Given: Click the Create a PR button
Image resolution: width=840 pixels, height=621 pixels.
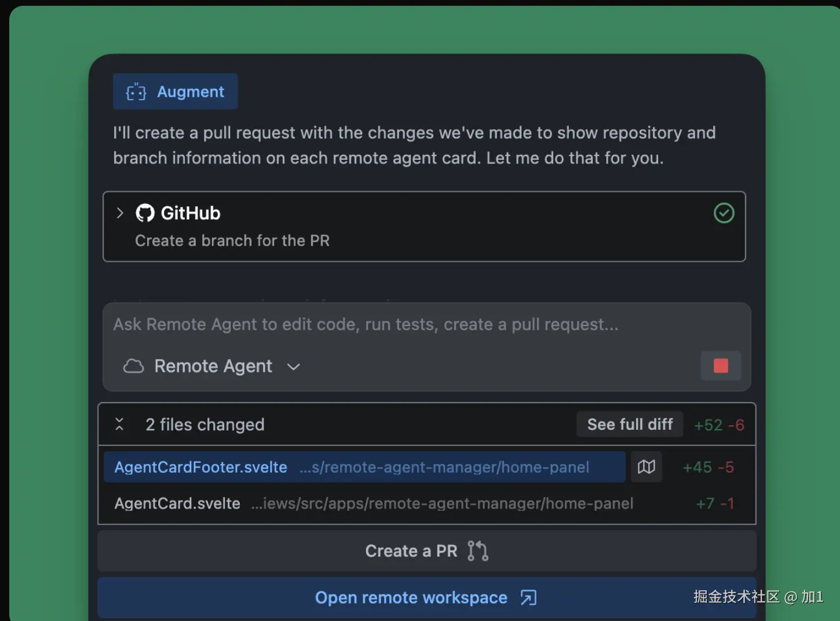Looking at the screenshot, I should click(x=427, y=551).
